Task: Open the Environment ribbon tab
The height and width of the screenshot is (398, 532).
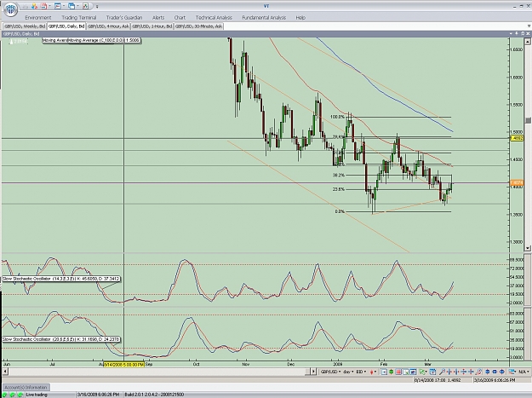Action: [38, 17]
